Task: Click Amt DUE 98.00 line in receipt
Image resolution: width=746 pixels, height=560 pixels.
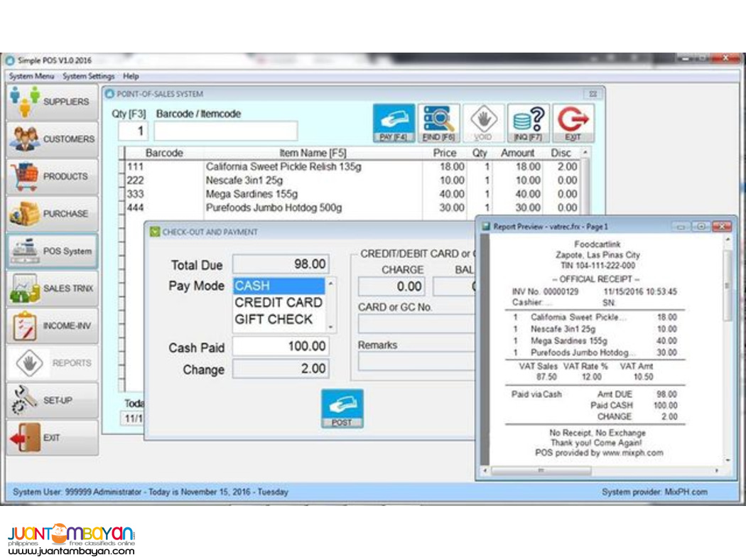Action: pyautogui.click(x=637, y=394)
